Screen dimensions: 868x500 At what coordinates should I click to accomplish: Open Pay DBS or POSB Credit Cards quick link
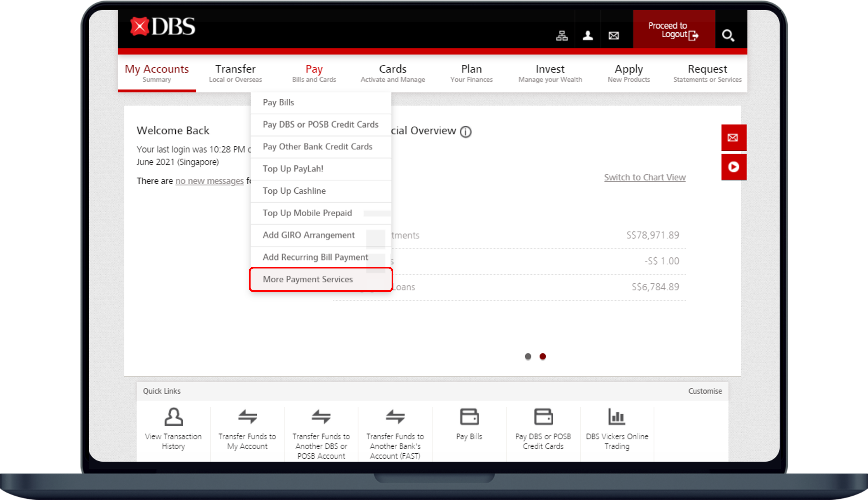pos(543,429)
